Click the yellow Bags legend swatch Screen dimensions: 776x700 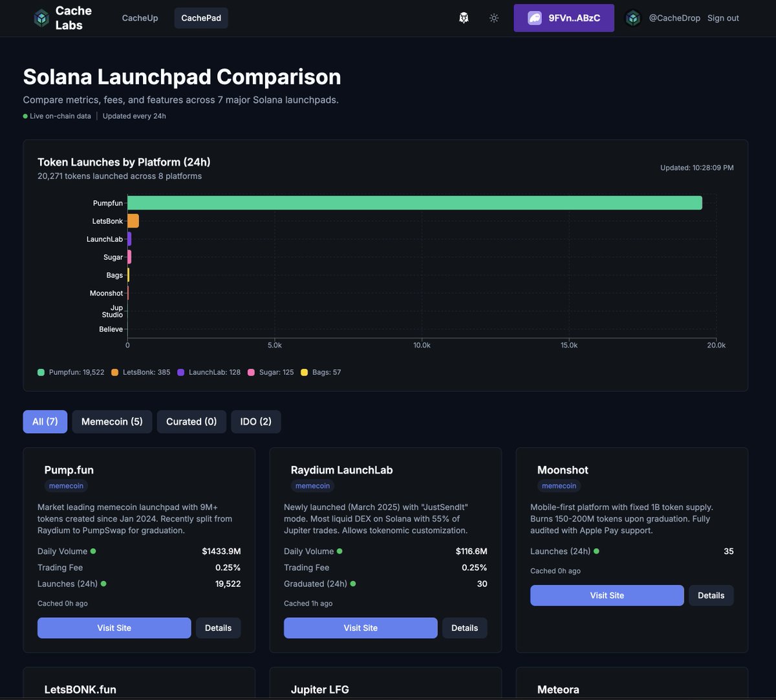click(x=305, y=372)
